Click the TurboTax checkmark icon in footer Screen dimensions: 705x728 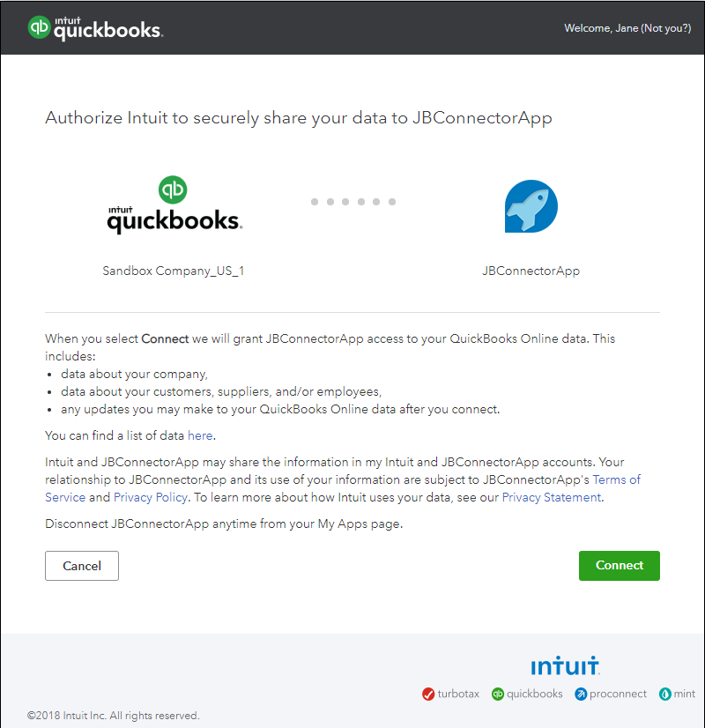click(428, 694)
